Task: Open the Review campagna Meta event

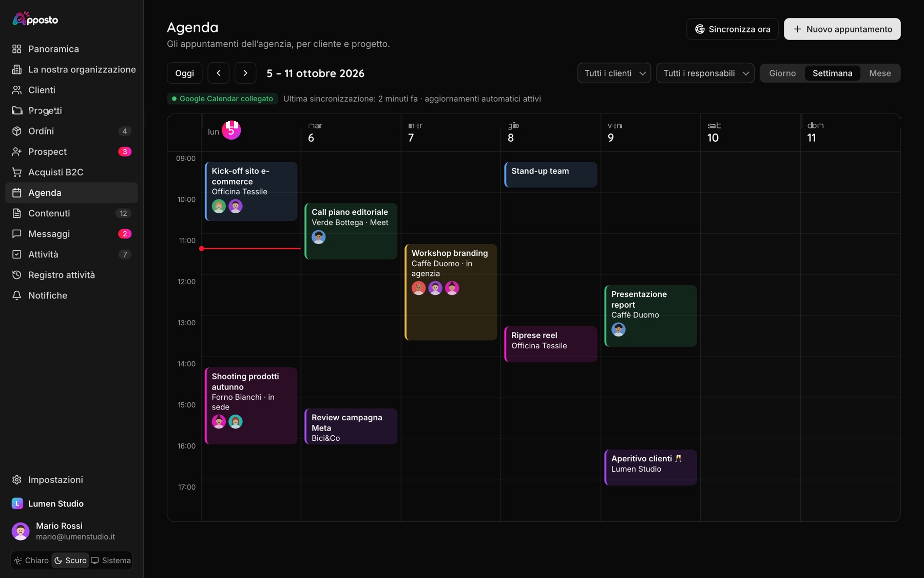Action: [351, 426]
